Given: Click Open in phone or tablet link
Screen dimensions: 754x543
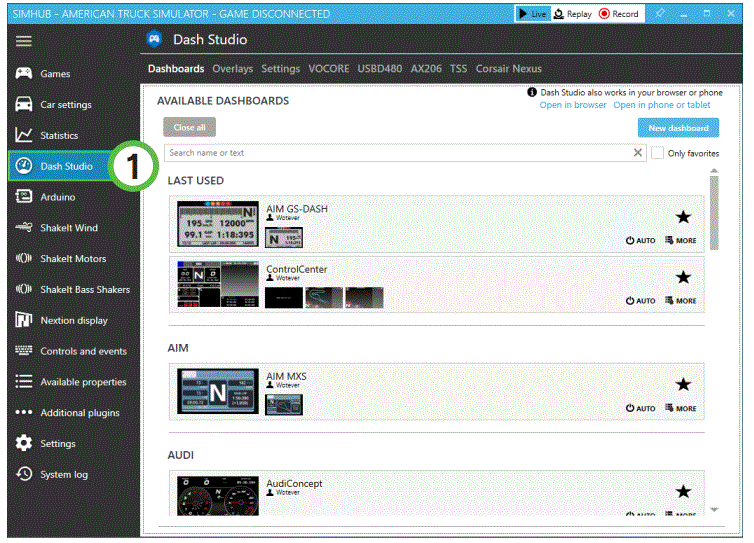Looking at the screenshot, I should point(661,105).
